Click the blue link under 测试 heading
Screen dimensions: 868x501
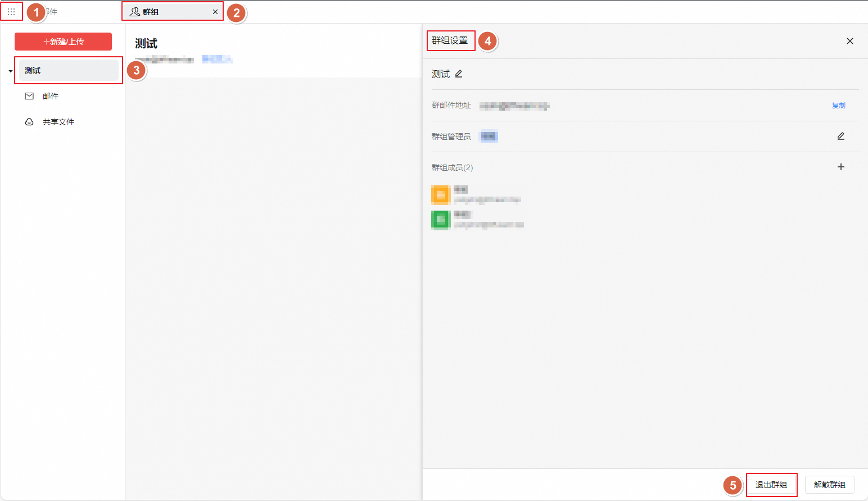[217, 59]
